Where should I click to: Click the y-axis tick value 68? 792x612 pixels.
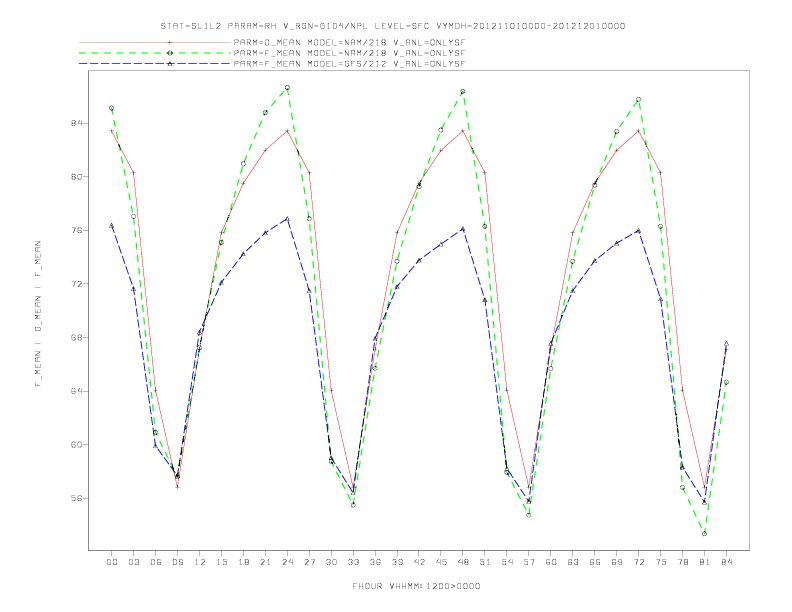[x=75, y=337]
